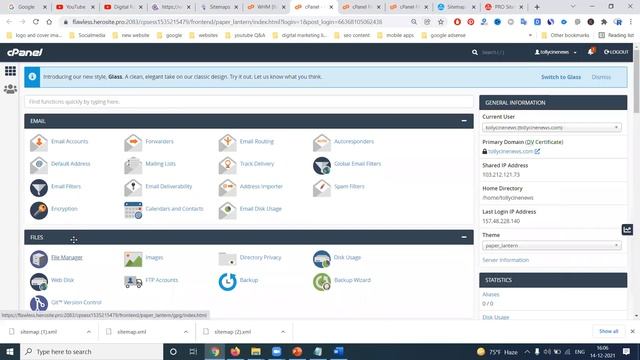Open the Global Email Filters icon
This screenshot has width=640, height=360.
[x=322, y=165]
